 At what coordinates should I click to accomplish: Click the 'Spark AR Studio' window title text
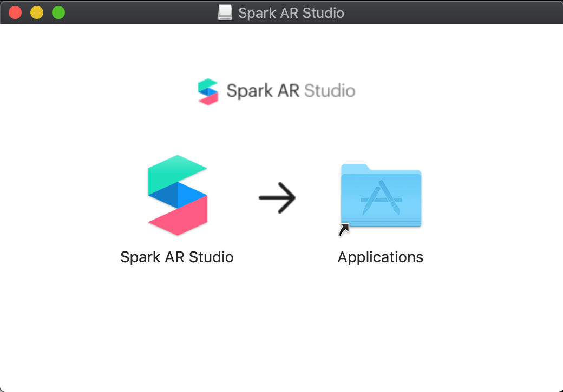tap(291, 12)
